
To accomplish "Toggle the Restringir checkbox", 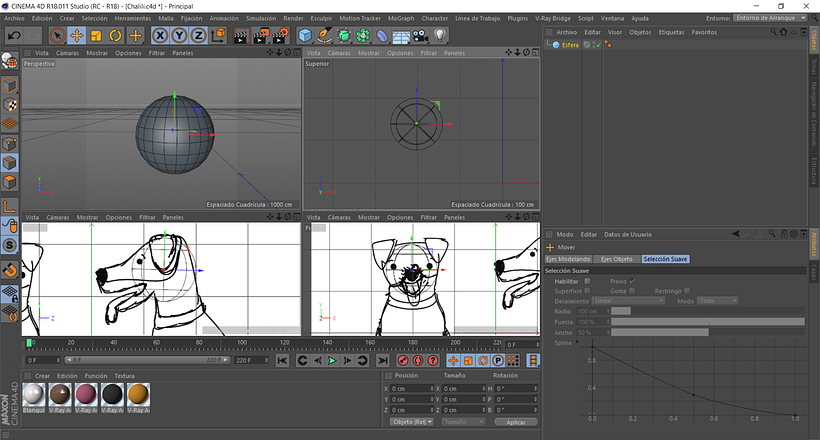I will click(687, 291).
